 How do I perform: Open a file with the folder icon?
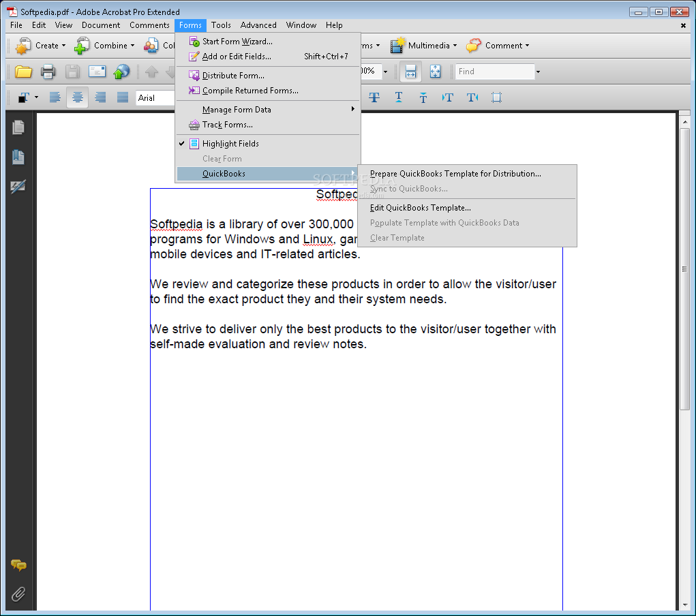pyautogui.click(x=23, y=72)
